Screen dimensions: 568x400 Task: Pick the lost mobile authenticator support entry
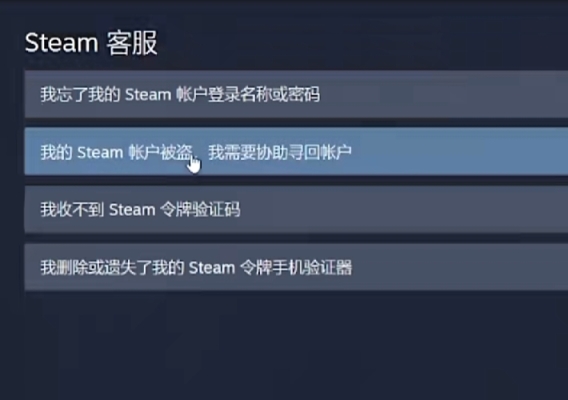click(296, 267)
